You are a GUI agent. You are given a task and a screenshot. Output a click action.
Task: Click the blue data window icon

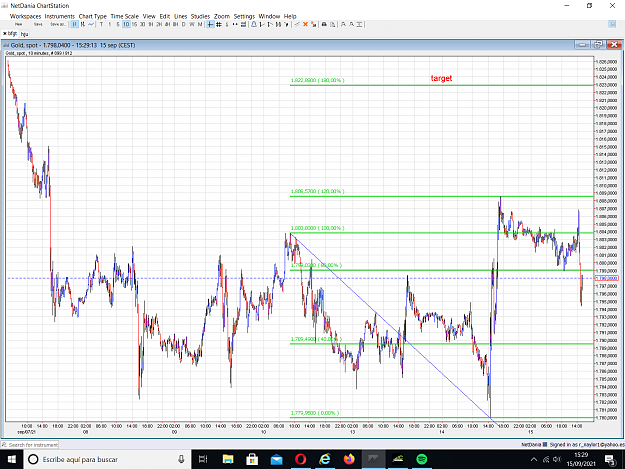coord(244,24)
